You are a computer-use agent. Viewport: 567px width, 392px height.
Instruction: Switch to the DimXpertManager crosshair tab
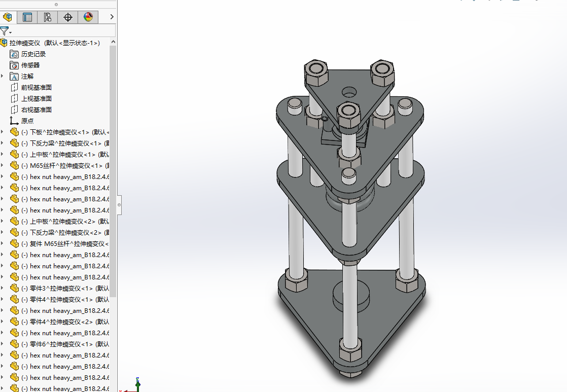(67, 17)
